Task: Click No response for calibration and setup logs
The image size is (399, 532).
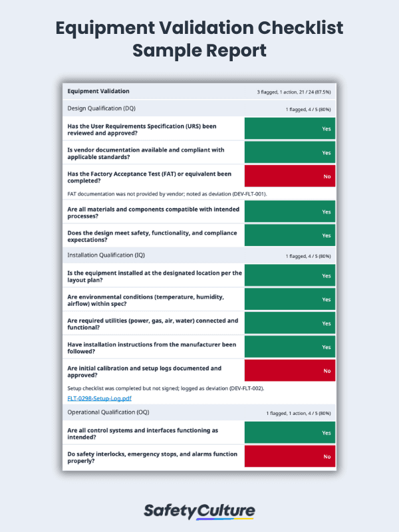Action: pos(290,370)
